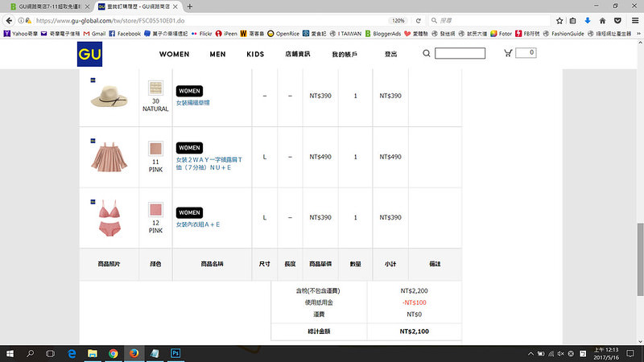The width and height of the screenshot is (644, 362).
Task: Open WOMEN navigation menu
Action: click(174, 54)
